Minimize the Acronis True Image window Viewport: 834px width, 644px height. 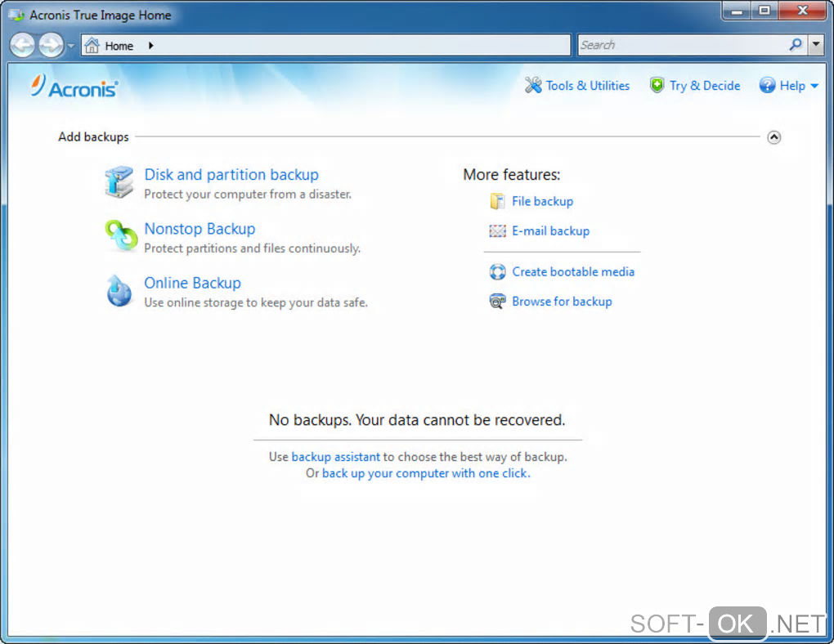click(737, 11)
